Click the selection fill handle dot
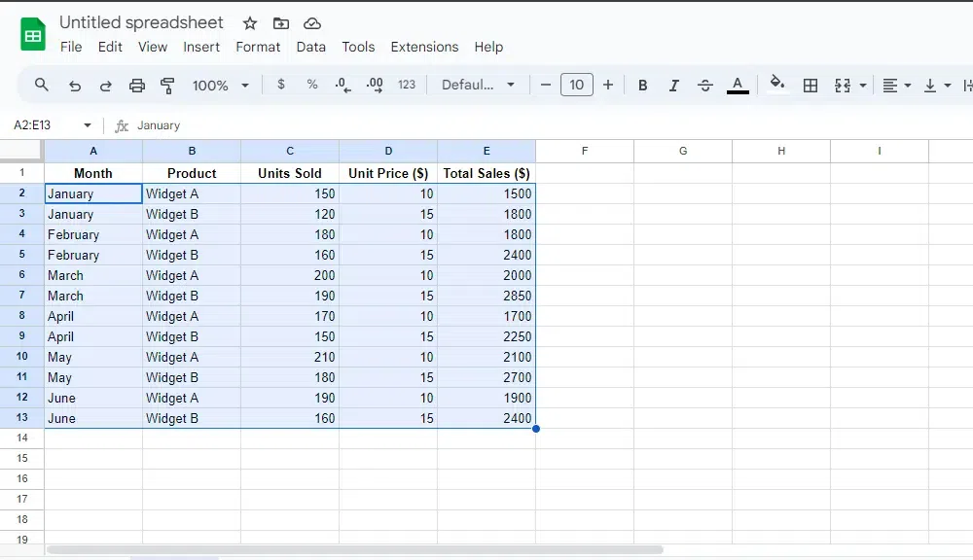The width and height of the screenshot is (973, 560). pyautogui.click(x=535, y=429)
